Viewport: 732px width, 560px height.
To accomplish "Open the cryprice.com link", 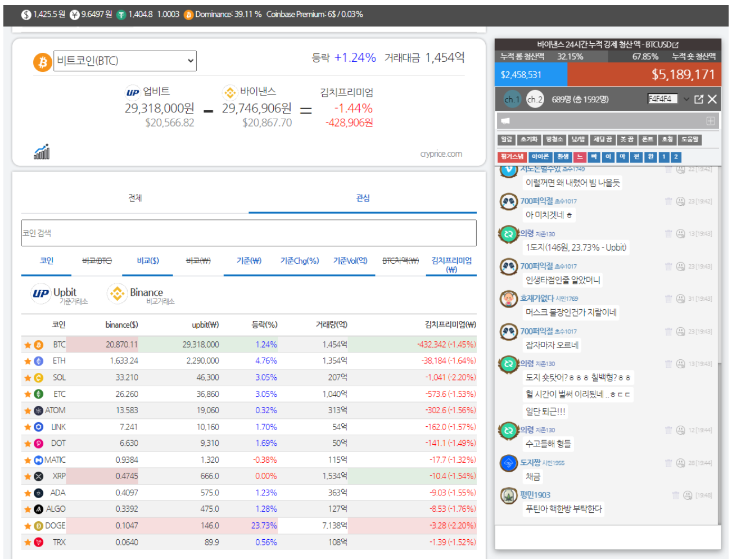I will coord(441,154).
